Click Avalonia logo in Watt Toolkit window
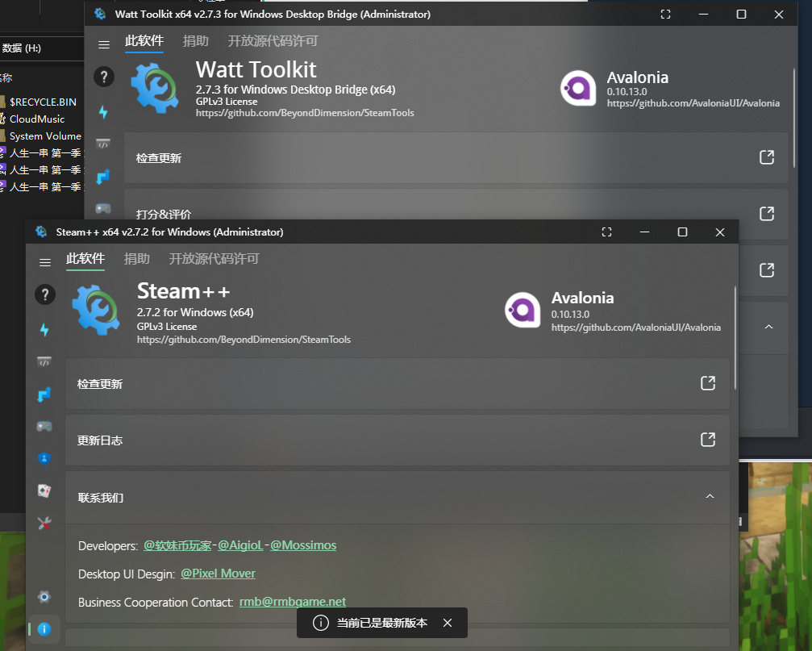Viewport: 812px width, 651px height. pos(578,88)
